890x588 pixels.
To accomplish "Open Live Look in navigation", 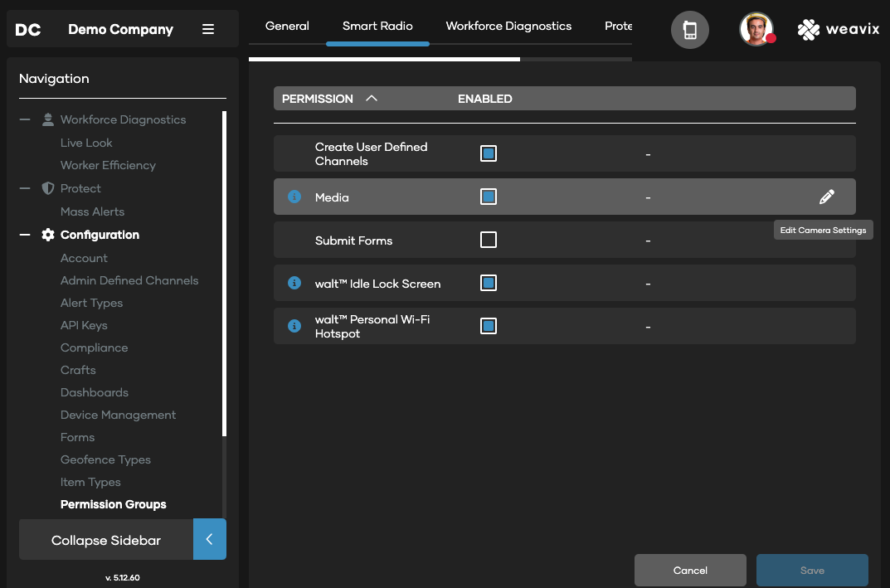I will point(86,143).
